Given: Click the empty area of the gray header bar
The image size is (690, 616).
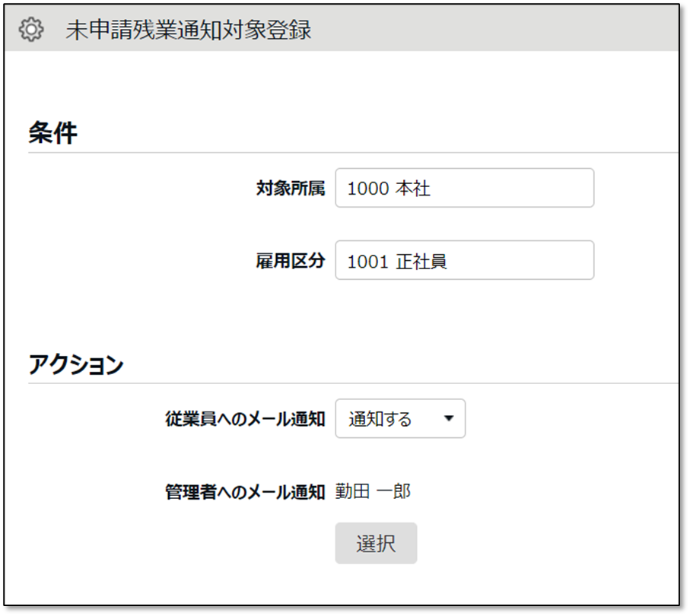Looking at the screenshot, I should (x=494, y=30).
